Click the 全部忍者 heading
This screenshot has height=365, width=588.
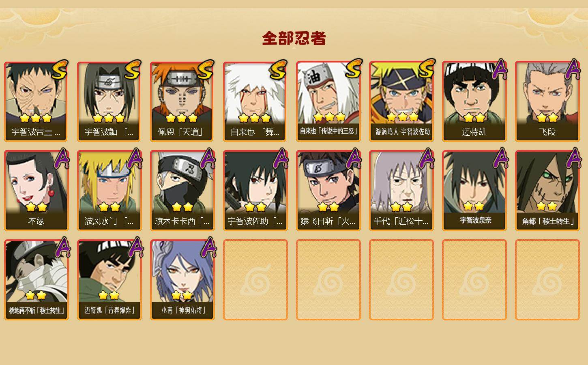[294, 39]
